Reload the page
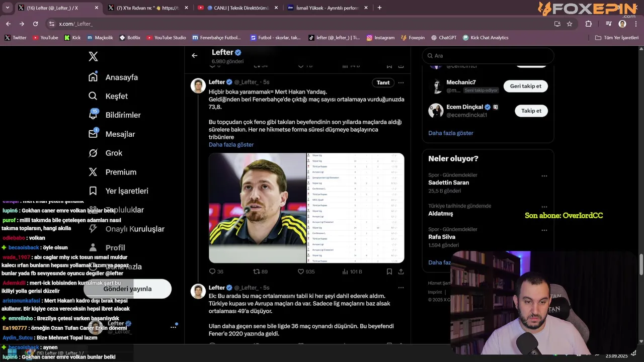 click(35, 24)
